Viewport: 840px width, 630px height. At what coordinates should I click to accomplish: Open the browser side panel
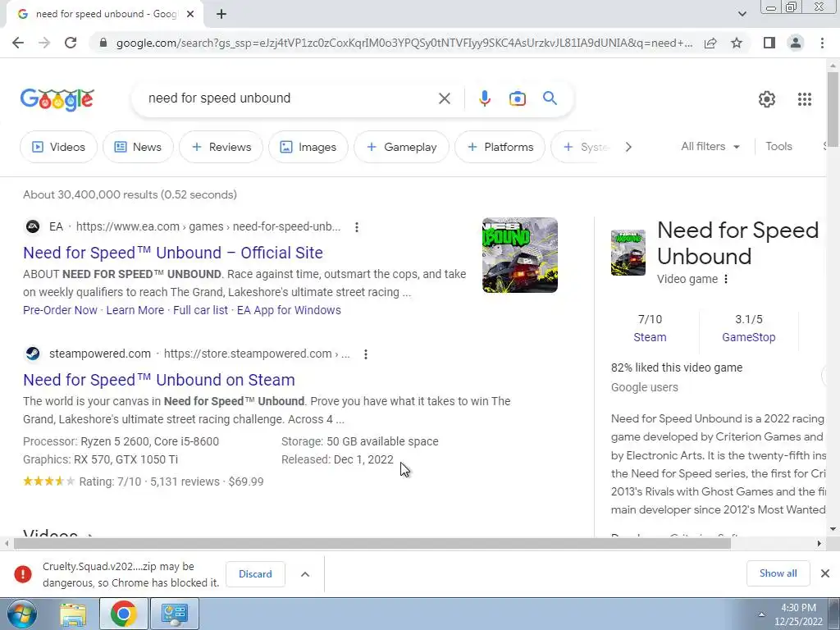(769, 43)
